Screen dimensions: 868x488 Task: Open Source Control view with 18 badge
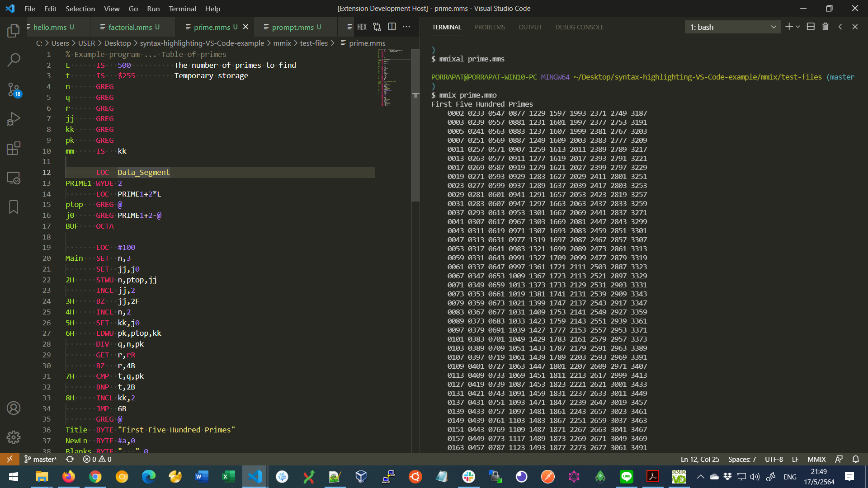(14, 89)
